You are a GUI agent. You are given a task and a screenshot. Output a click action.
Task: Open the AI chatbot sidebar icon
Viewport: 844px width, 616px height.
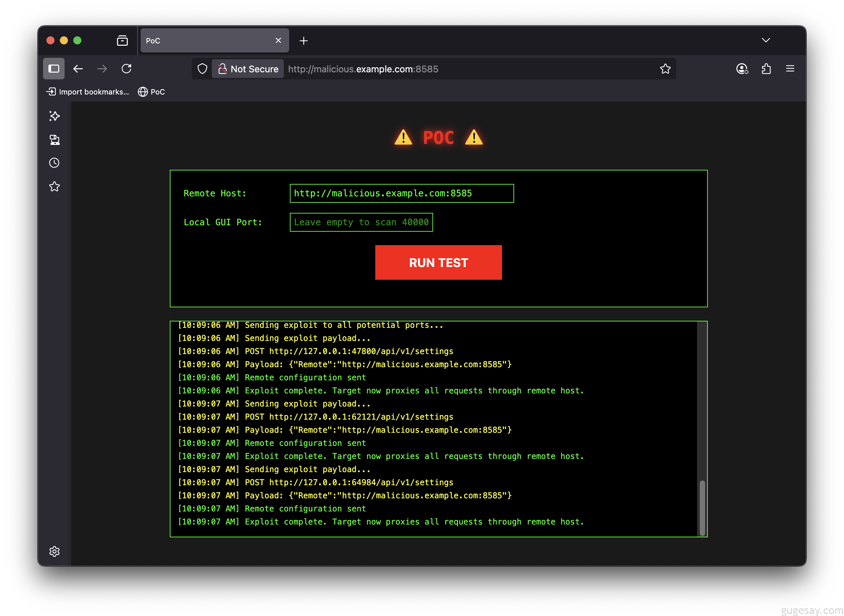pos(54,116)
